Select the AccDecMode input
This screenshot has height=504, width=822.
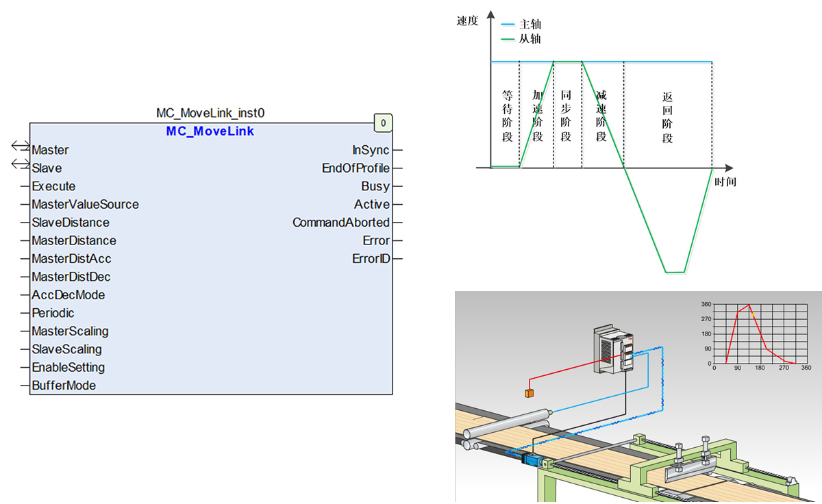68,295
